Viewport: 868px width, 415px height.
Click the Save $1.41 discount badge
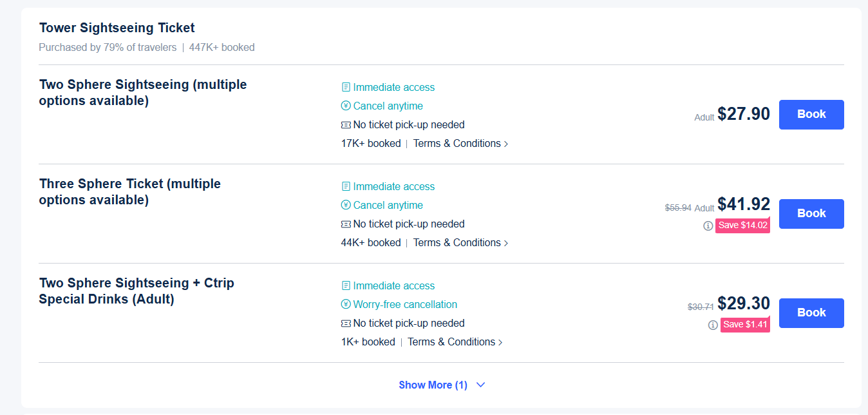pyautogui.click(x=745, y=325)
